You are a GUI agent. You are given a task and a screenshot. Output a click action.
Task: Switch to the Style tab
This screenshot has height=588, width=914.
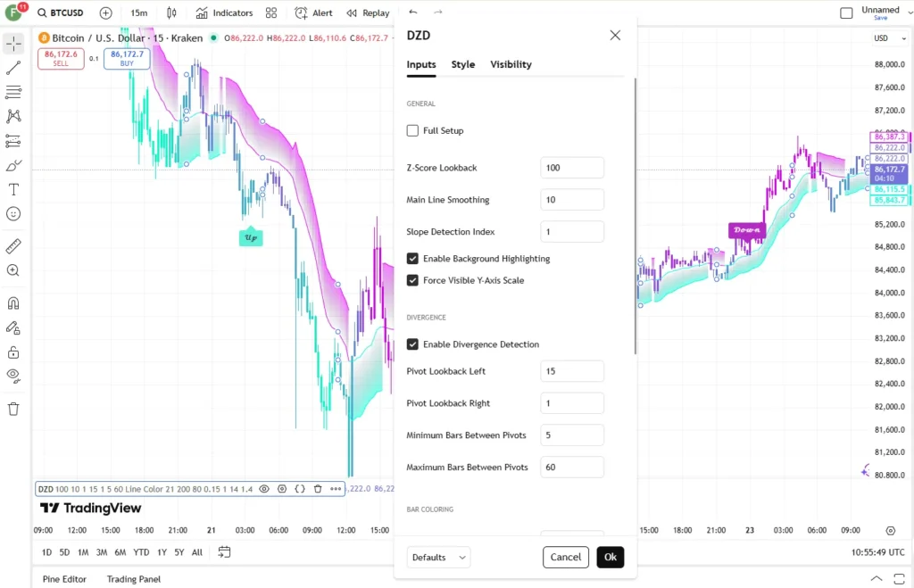point(463,64)
